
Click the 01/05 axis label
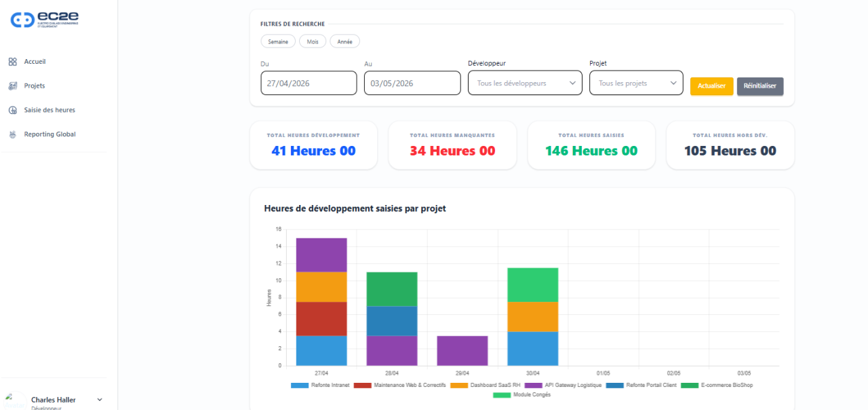tap(604, 373)
